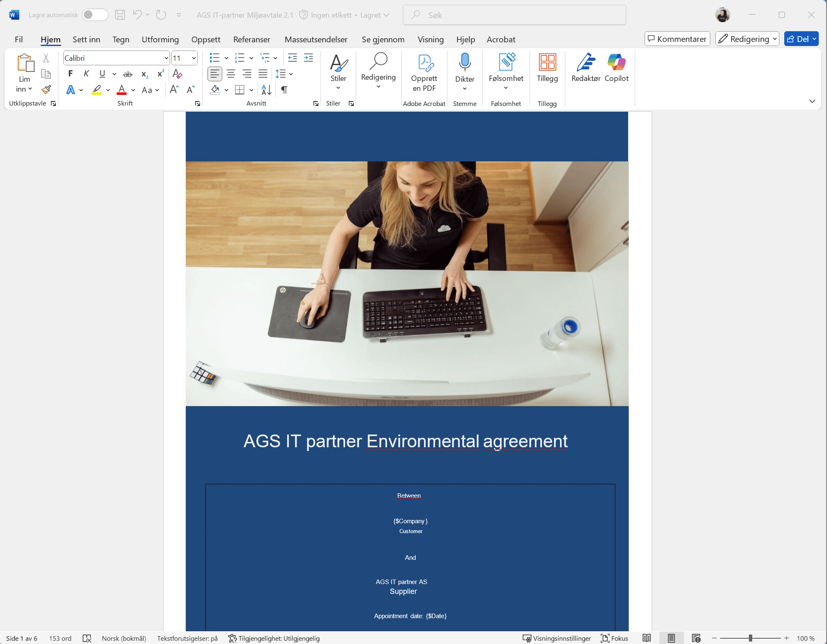Toggle the show paragraph marks button
The height and width of the screenshot is (644, 827).
284,90
